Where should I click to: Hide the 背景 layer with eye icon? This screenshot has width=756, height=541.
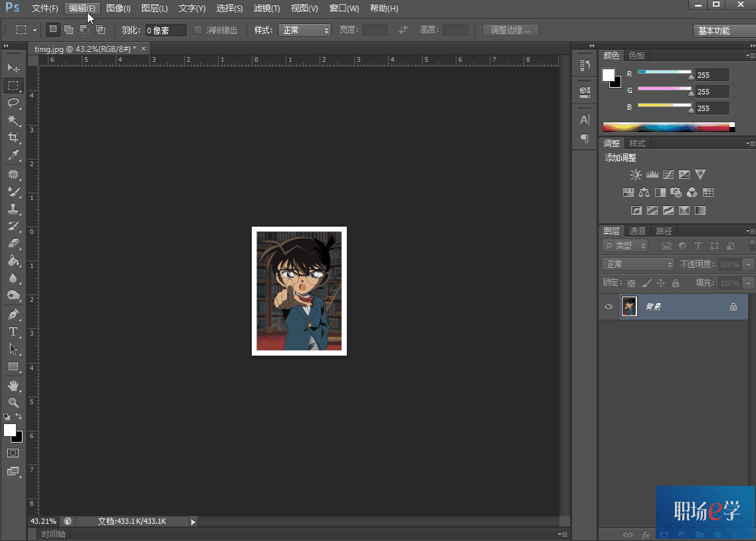(x=609, y=306)
